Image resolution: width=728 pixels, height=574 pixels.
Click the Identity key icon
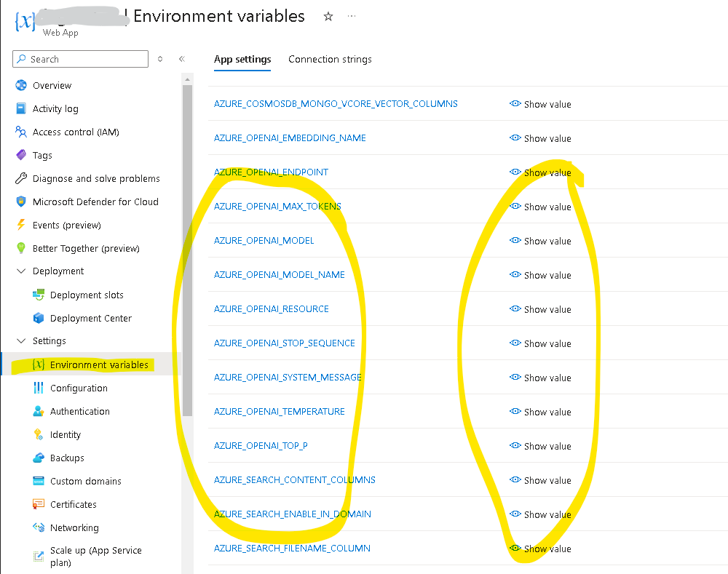pyautogui.click(x=39, y=434)
